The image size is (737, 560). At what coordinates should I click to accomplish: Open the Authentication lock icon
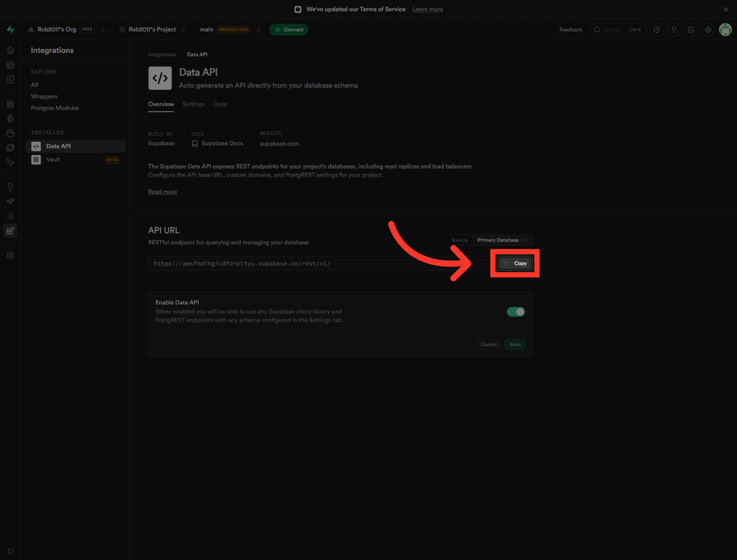point(10,119)
